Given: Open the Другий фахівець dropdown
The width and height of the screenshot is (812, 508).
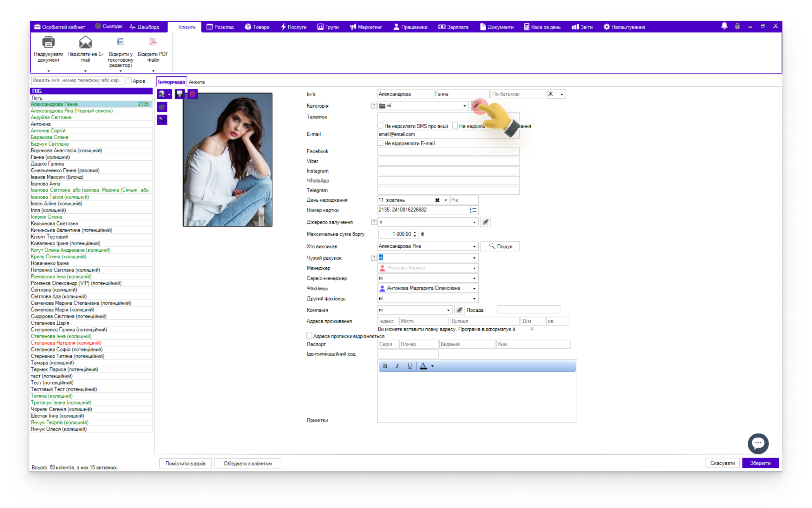Looking at the screenshot, I should (474, 299).
